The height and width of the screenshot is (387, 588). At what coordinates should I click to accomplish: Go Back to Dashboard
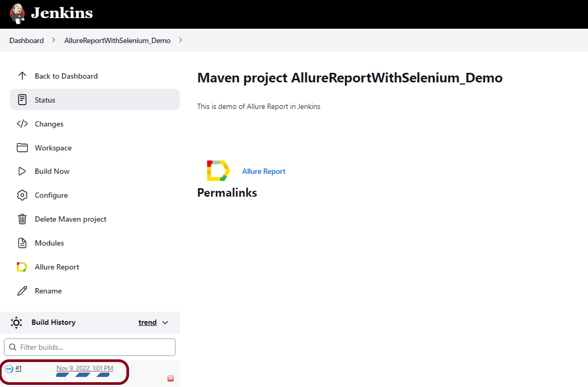point(66,75)
